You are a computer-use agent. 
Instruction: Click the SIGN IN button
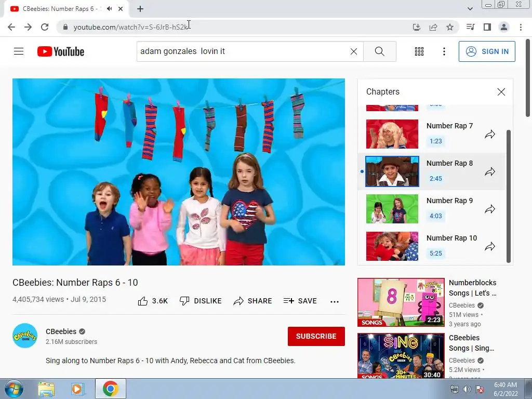(487, 51)
